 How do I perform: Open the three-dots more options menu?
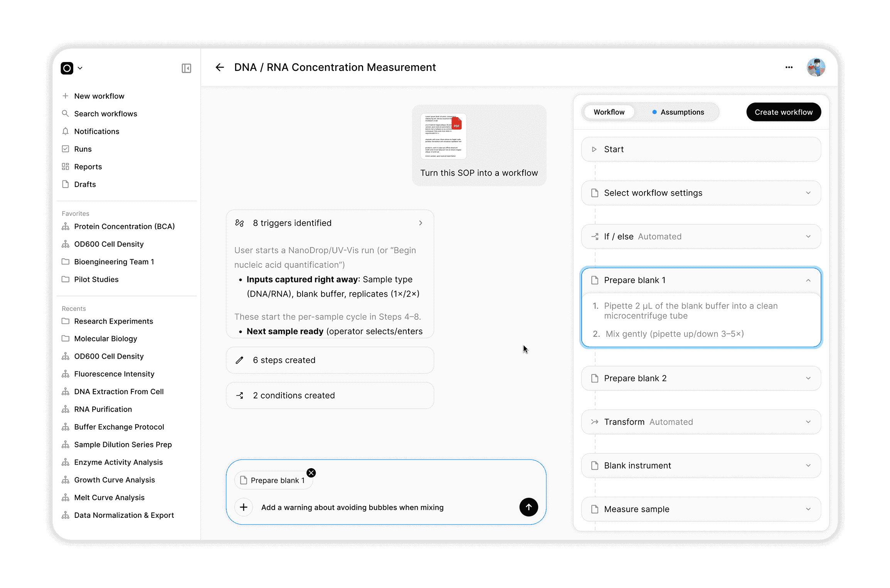pyautogui.click(x=789, y=67)
